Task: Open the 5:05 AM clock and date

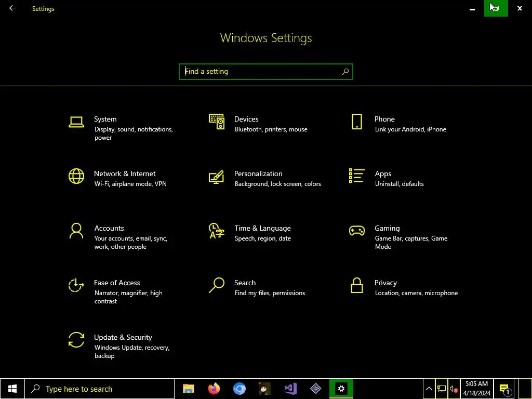Action: tap(477, 389)
